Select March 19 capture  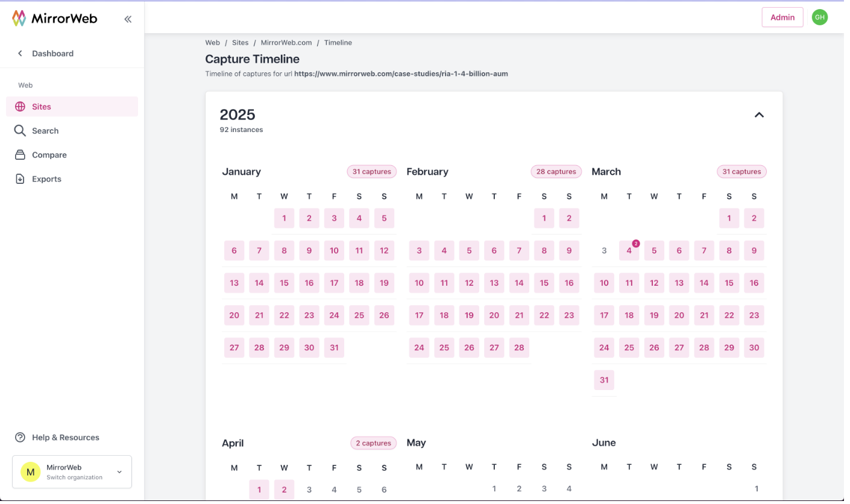[x=654, y=315]
